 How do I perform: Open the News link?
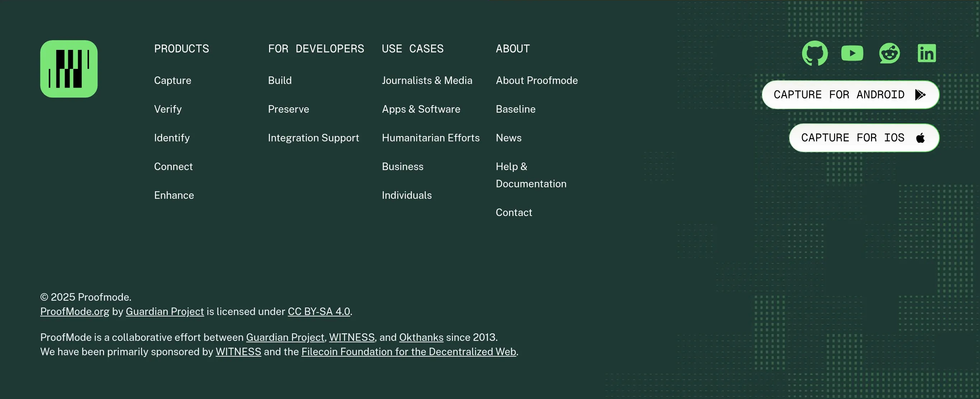tap(509, 138)
